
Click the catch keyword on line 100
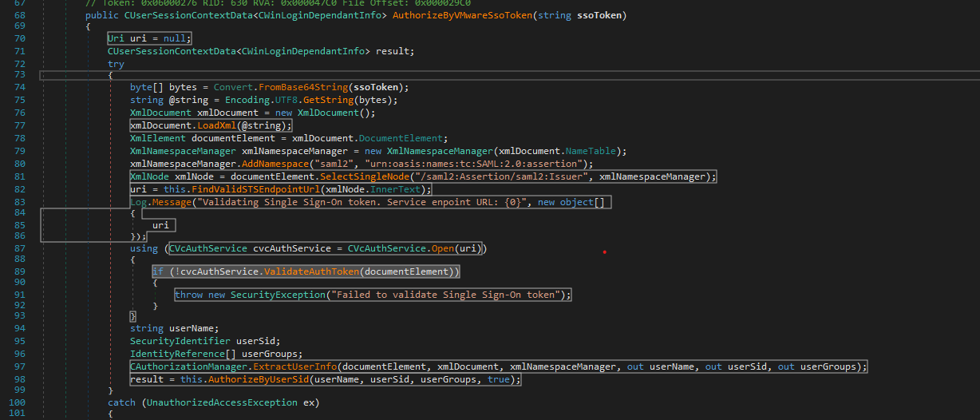(x=122, y=402)
